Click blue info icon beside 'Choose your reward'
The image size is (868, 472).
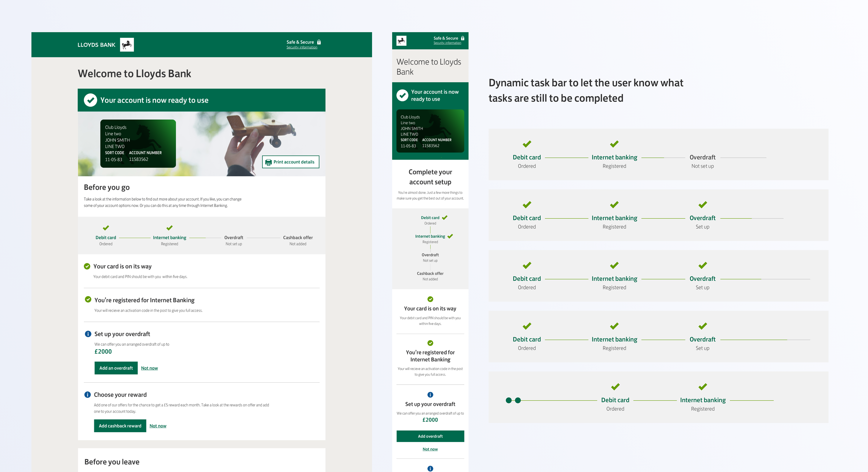point(88,394)
